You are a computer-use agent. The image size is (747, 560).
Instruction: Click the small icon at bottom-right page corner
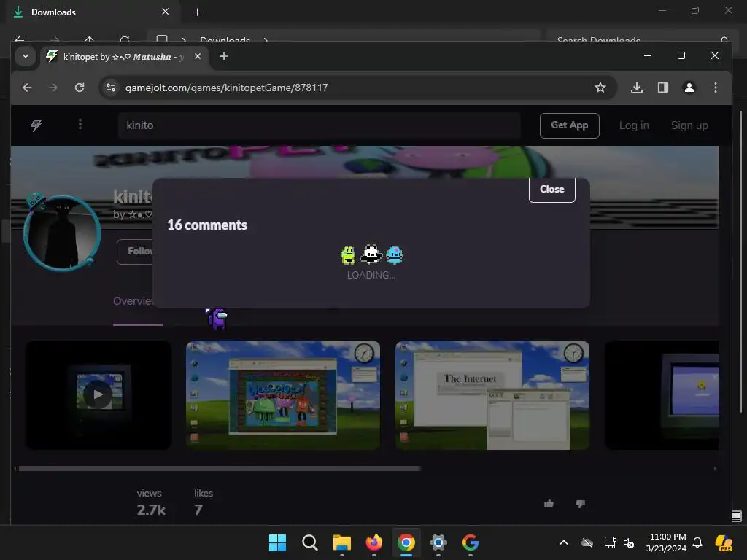click(x=736, y=516)
